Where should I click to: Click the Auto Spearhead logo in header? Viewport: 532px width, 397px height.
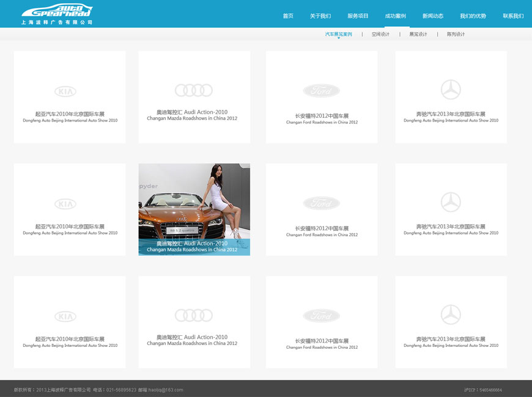(57, 13)
